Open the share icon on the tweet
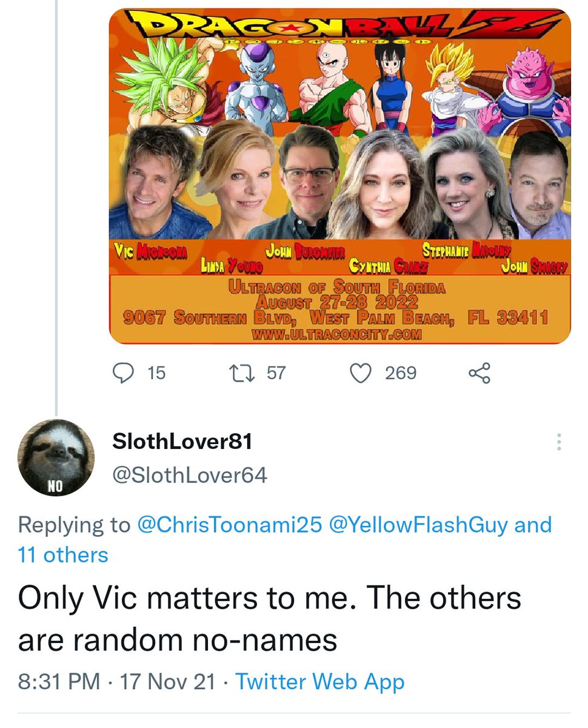The image size is (588, 728). pyautogui.click(x=479, y=372)
